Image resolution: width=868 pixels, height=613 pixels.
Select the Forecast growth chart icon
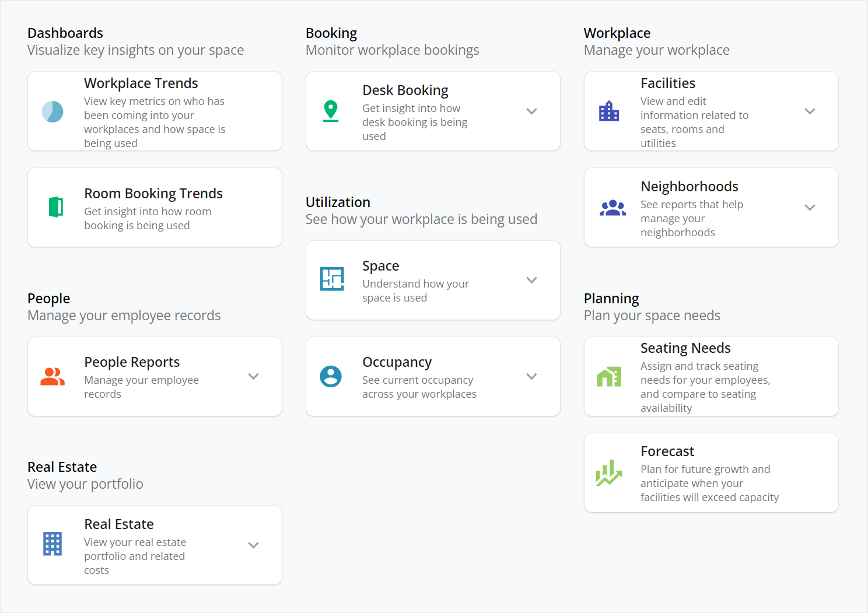coord(608,472)
